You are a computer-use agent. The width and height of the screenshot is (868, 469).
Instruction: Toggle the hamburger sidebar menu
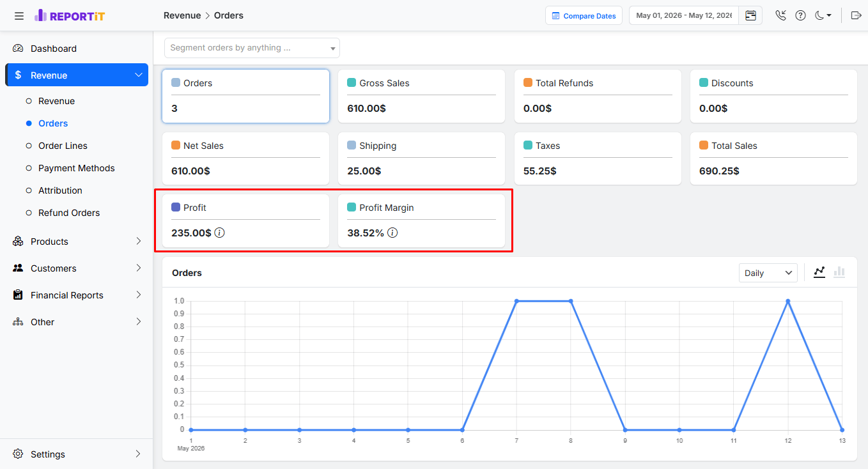coord(19,15)
